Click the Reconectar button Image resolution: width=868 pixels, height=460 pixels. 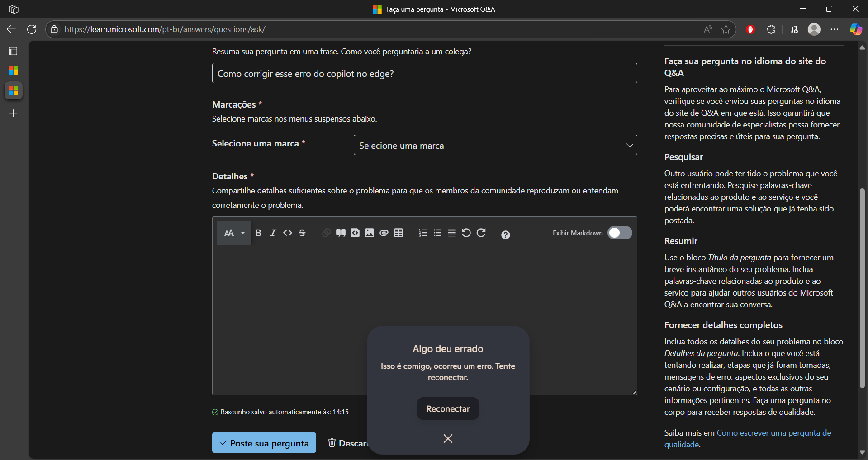(448, 408)
